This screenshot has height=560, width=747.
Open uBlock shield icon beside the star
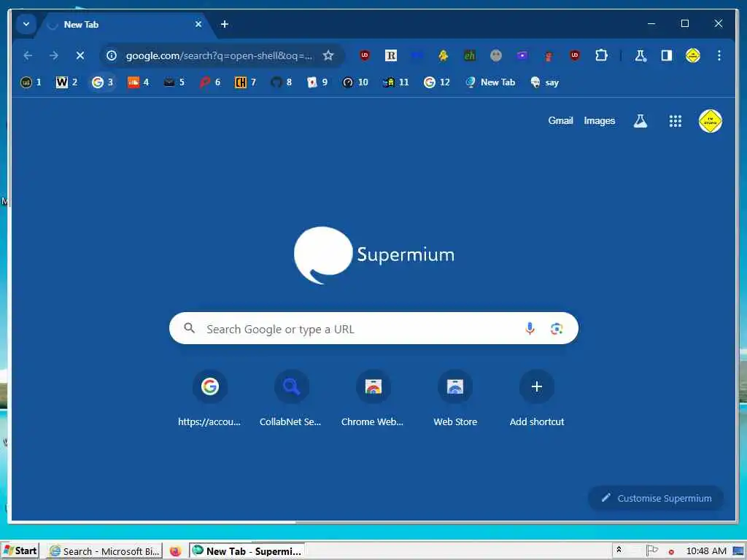(x=365, y=55)
